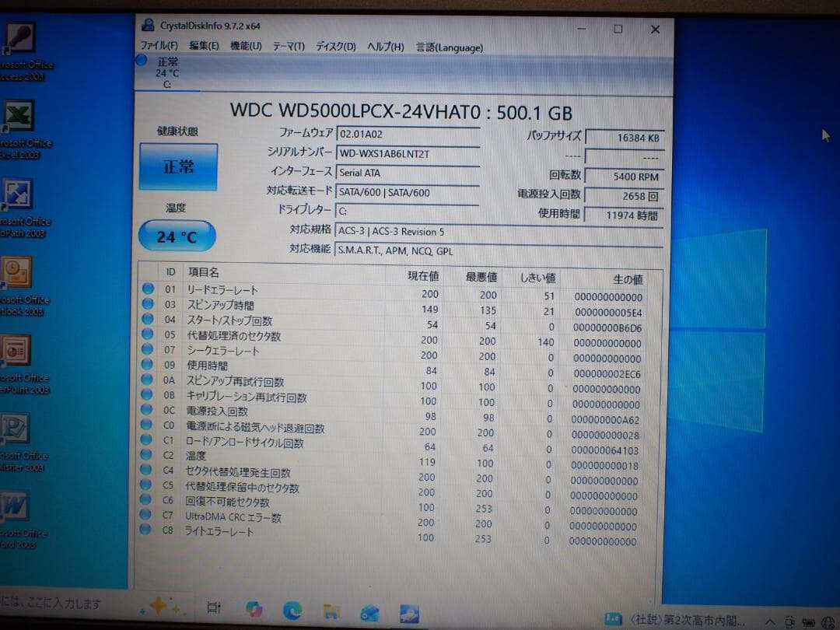Open the テーマ(T) menu
840x630 pixels.
289,47
